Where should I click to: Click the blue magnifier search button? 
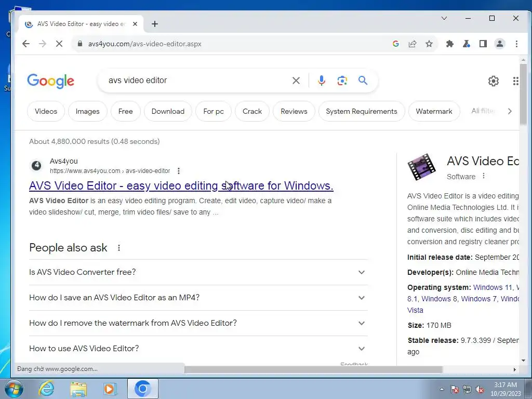[x=363, y=81]
